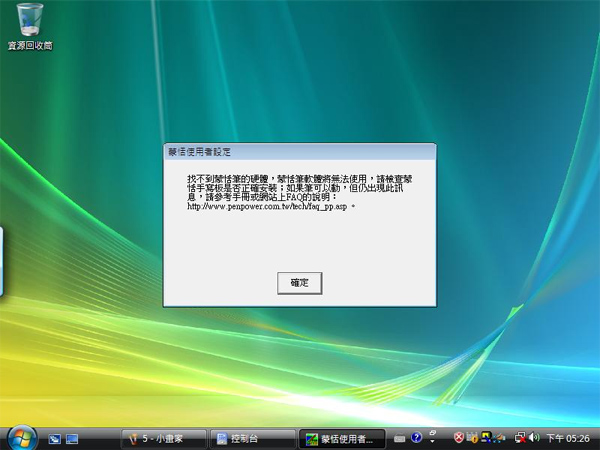Click the update warning tray icon

pyautogui.click(x=472, y=437)
